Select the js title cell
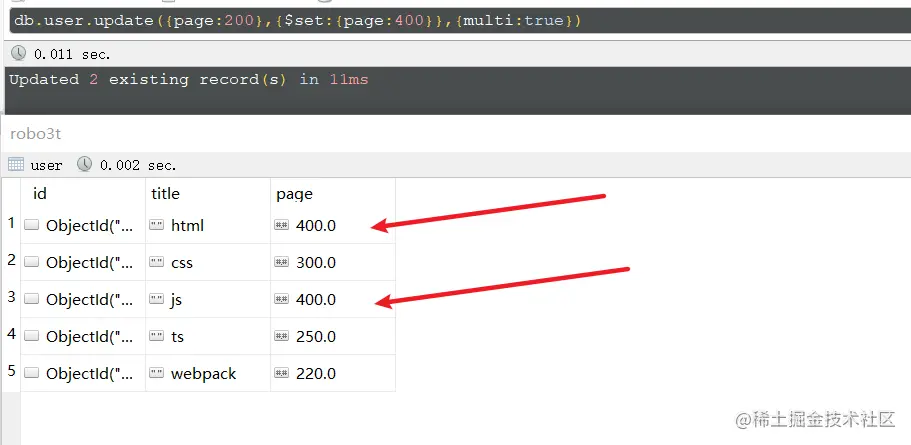 coord(207,299)
